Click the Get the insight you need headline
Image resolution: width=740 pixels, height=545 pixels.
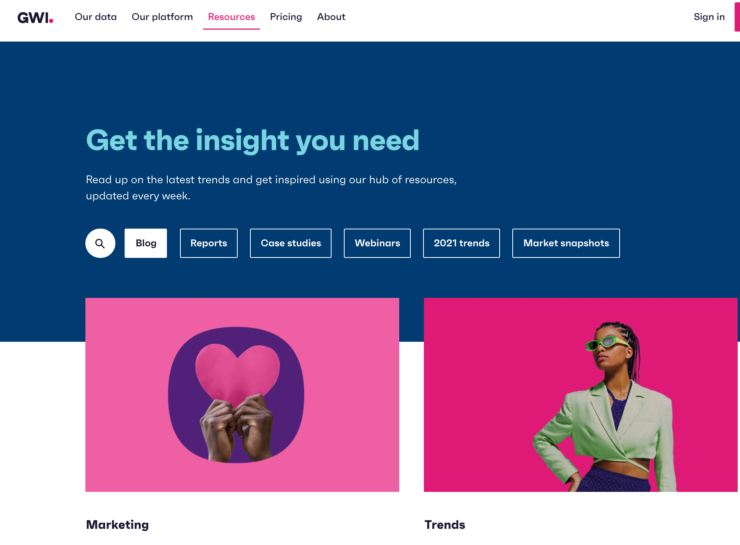(252, 141)
